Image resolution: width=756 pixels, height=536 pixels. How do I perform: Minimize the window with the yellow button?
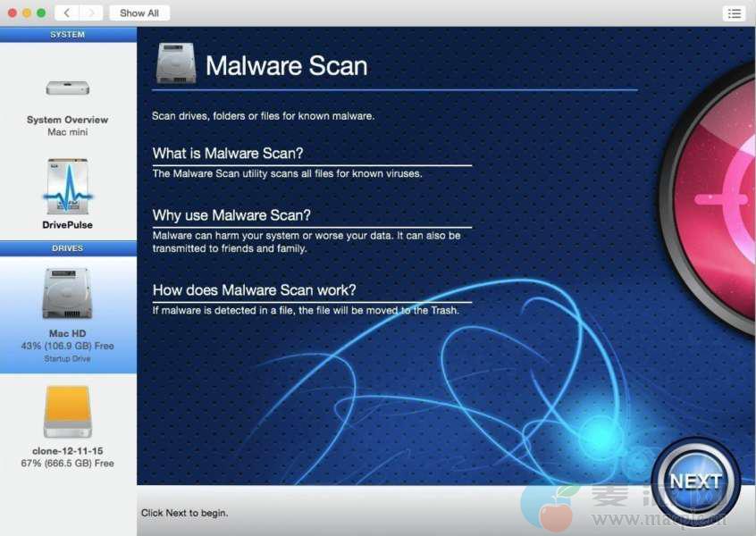tap(27, 13)
